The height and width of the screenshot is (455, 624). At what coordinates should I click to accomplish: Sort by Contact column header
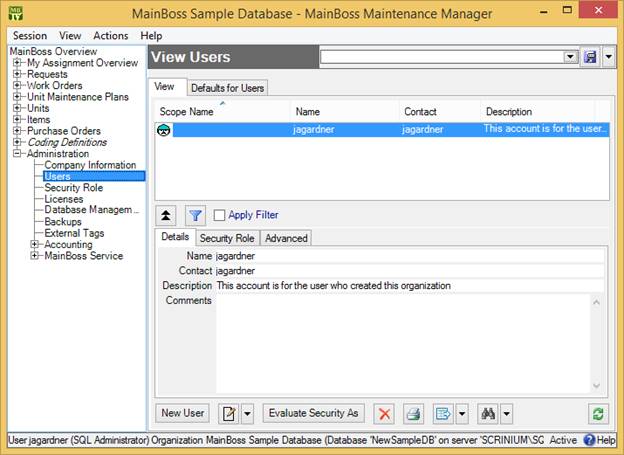440,111
